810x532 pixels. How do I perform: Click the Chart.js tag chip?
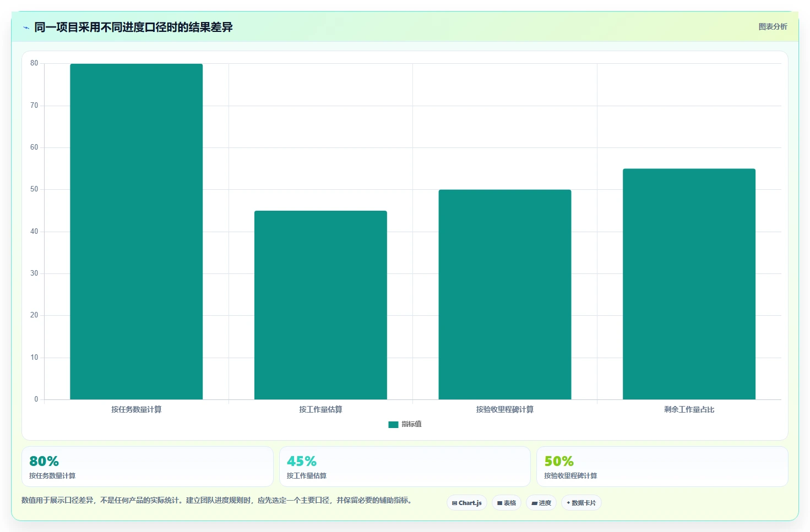click(x=466, y=503)
